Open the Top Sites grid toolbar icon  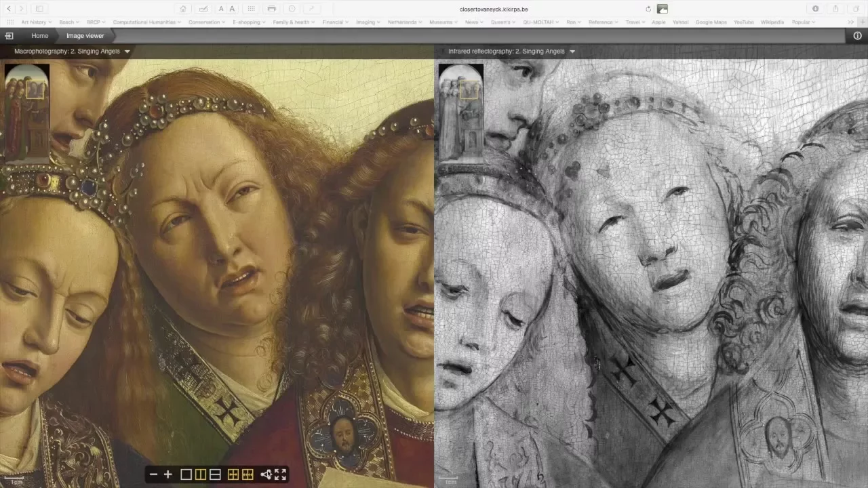pyautogui.click(x=252, y=9)
